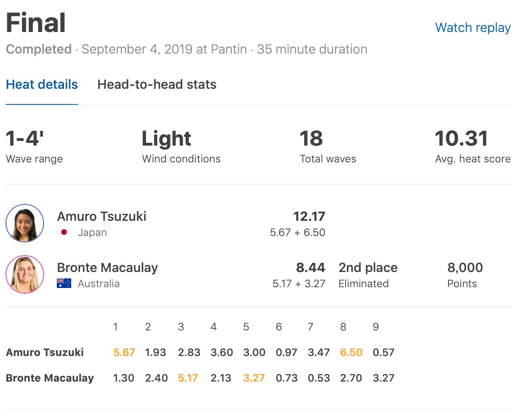Click Macaulay's highlighted 5.17 wave score
Viewport: 520px width, 420px height.
(188, 378)
